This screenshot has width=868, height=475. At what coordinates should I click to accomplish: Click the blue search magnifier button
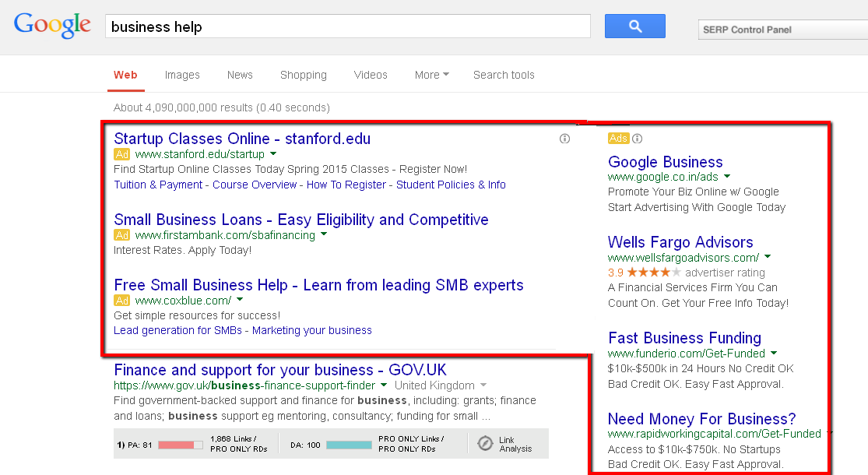(634, 26)
